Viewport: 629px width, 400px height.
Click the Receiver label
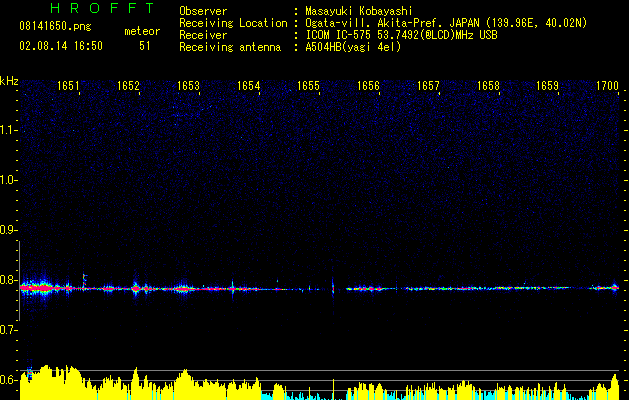pyautogui.click(x=203, y=35)
